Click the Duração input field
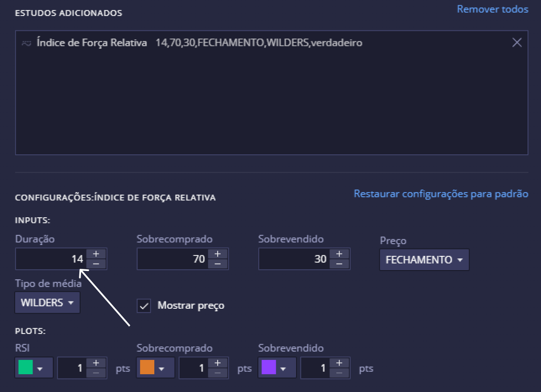Viewport: 541px width, 392px height. (51, 259)
